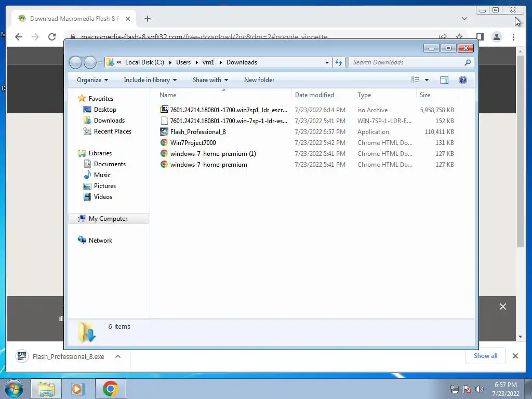Click the search magnifier icon in Search Downloads

coord(468,62)
